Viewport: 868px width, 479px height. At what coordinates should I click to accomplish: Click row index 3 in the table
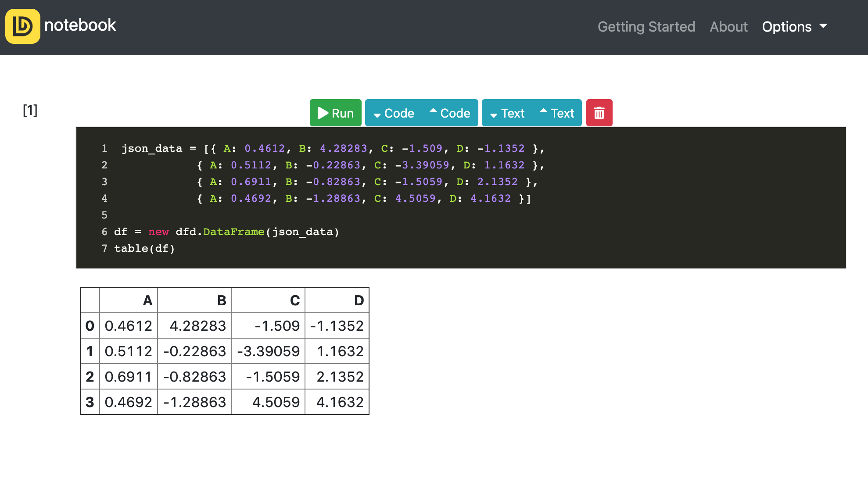coord(90,402)
